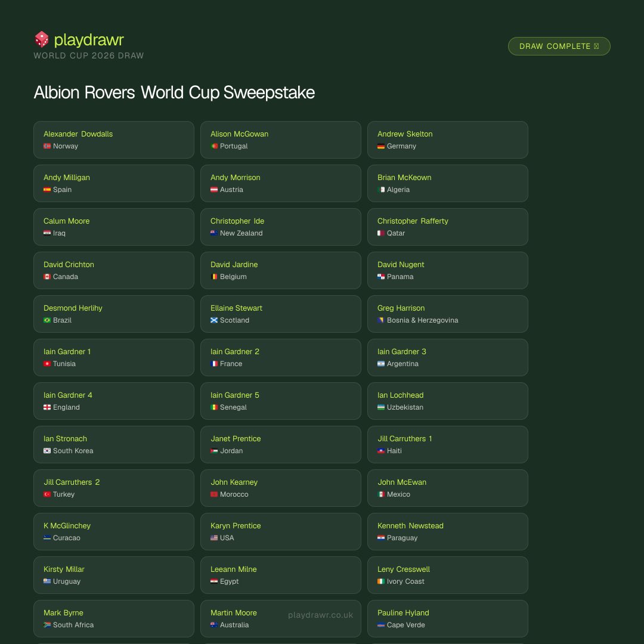Select the name Christopher Rafferty
The height and width of the screenshot is (644, 644).
coord(413,221)
